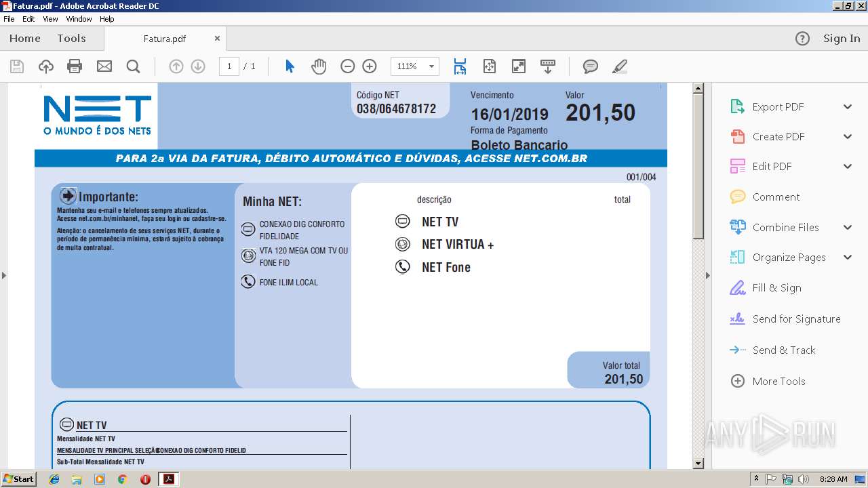868x488 pixels.
Task: Expand the left navigation pane arrow
Action: 3,275
